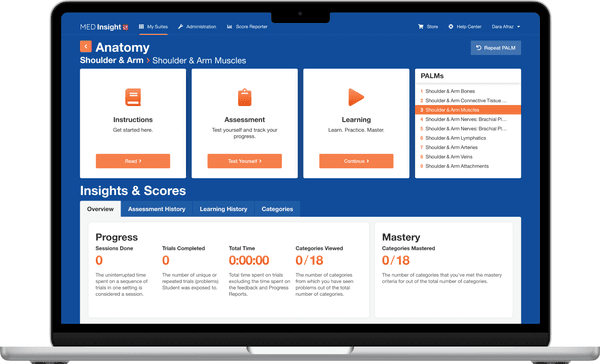Click the Repeat PALM button
The image size is (600, 364).
(x=496, y=48)
